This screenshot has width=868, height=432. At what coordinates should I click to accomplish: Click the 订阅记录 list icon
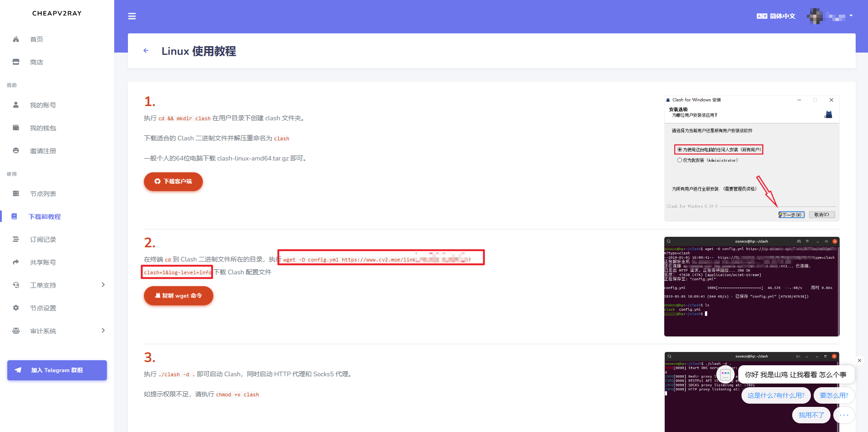(x=16, y=240)
